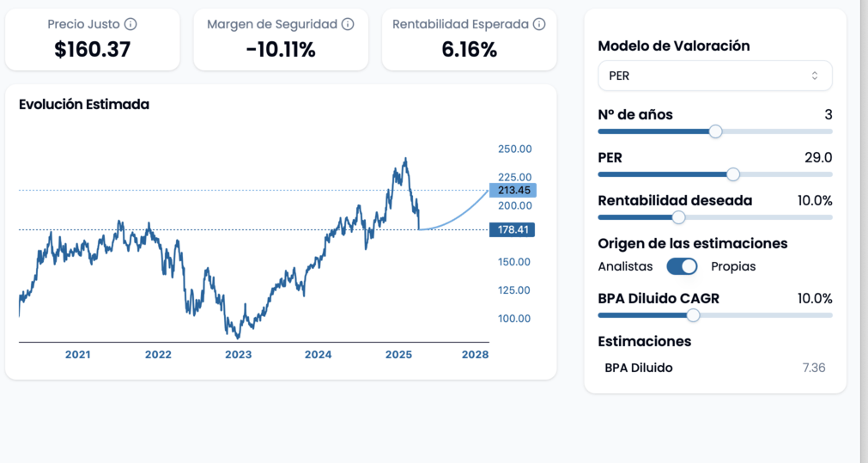Screen dimensions: 868x463
Task: Click the up-down chevron in the PER selector
Action: (x=815, y=76)
